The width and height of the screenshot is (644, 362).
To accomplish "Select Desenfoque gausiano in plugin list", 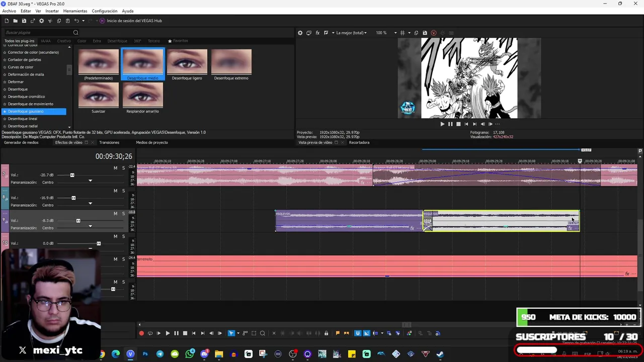I will [x=34, y=111].
